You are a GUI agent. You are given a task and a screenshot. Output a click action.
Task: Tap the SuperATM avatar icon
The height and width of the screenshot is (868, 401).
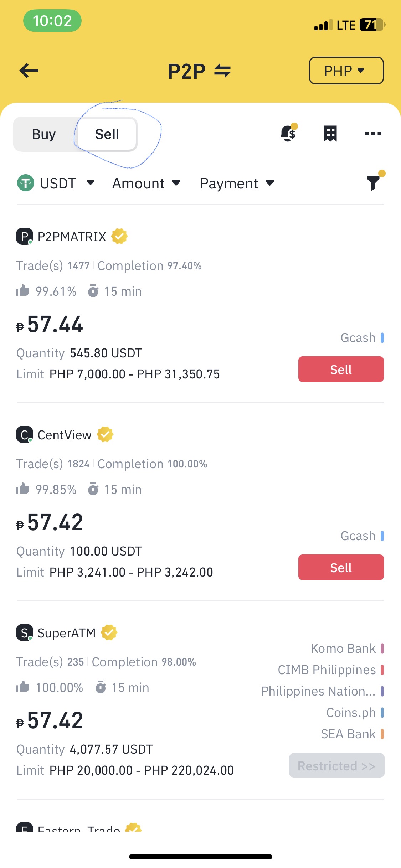click(x=25, y=633)
